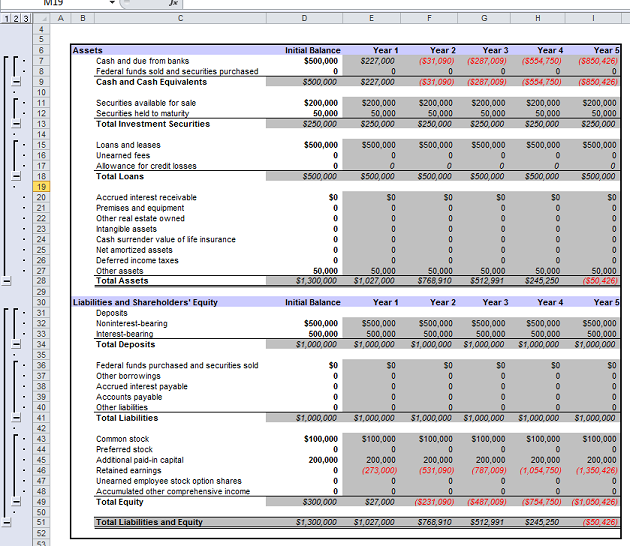The image size is (630, 546).
Task: Collapse the Total Deposits row group
Action: click(17, 344)
